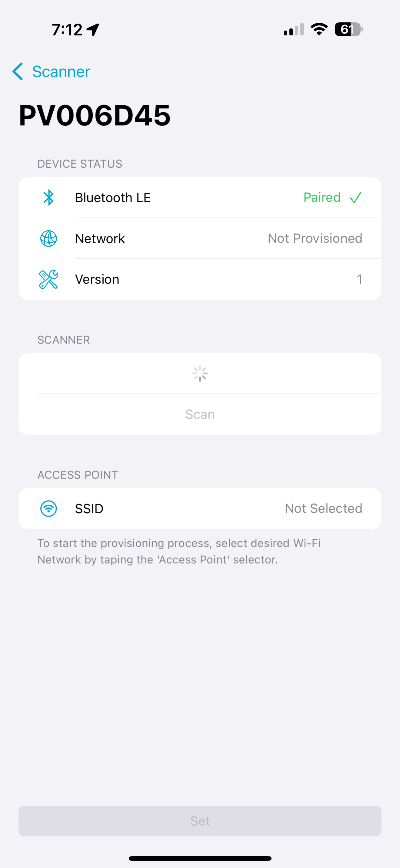Tap the battery indicator in status bar

[x=349, y=29]
